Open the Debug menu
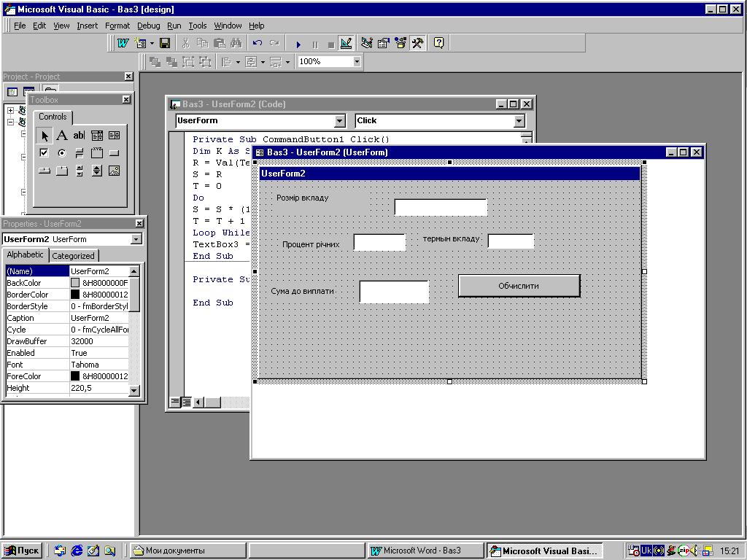The image size is (747, 560). pos(149,26)
